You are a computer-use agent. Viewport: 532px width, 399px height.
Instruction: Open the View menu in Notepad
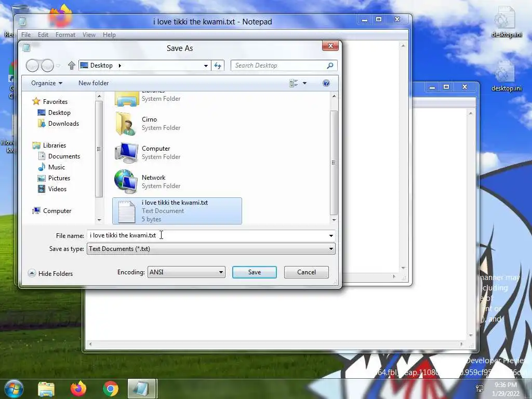pos(89,35)
